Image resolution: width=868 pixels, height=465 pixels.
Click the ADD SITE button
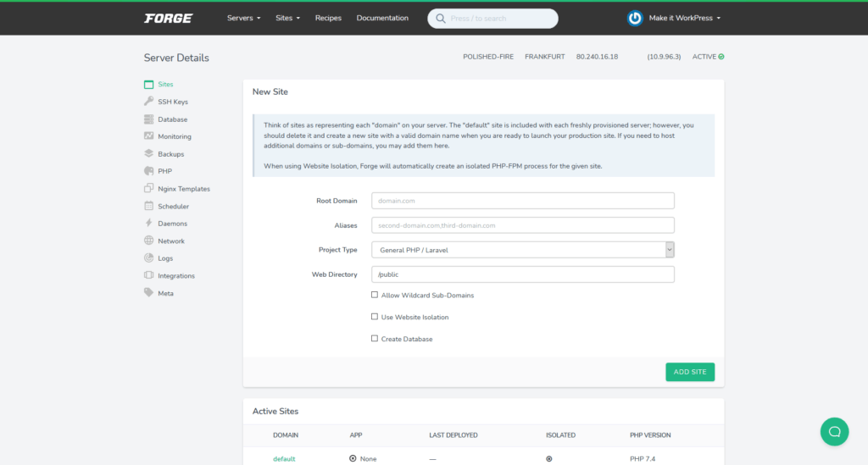click(x=690, y=372)
